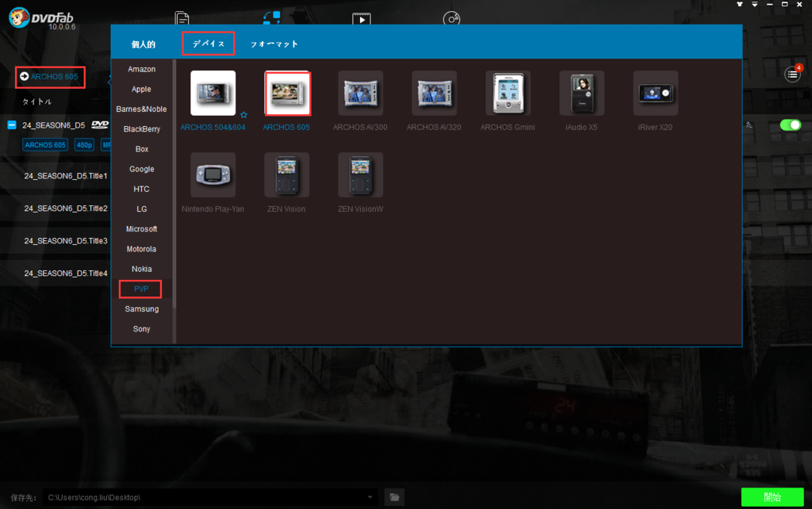Pick the ARCHOS Gmini device icon

tap(508, 94)
